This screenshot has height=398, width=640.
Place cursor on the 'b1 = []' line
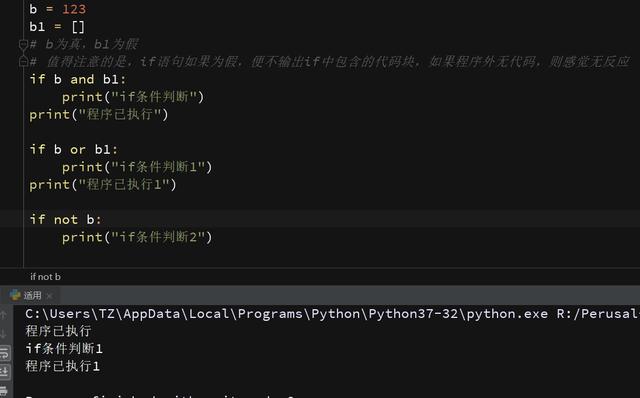pyautogui.click(x=57, y=27)
